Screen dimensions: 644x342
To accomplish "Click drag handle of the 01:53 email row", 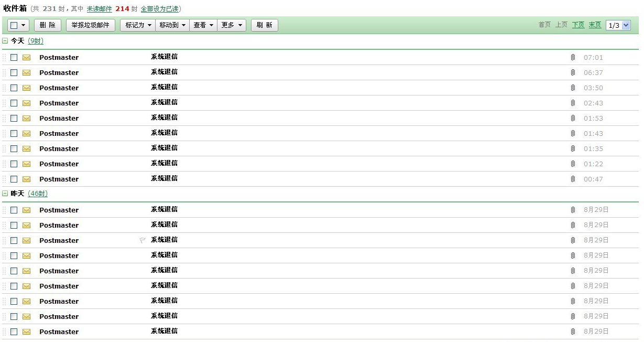I will click(x=4, y=119).
